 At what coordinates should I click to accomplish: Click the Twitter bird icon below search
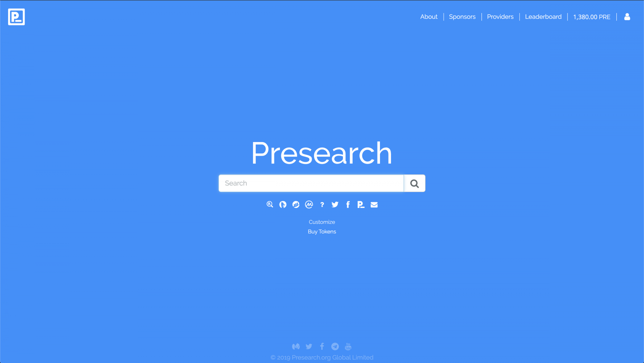tap(335, 204)
